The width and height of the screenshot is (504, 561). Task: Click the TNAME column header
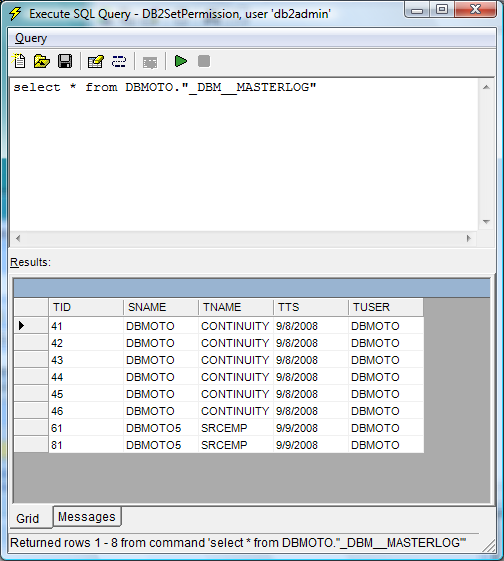tap(236, 307)
